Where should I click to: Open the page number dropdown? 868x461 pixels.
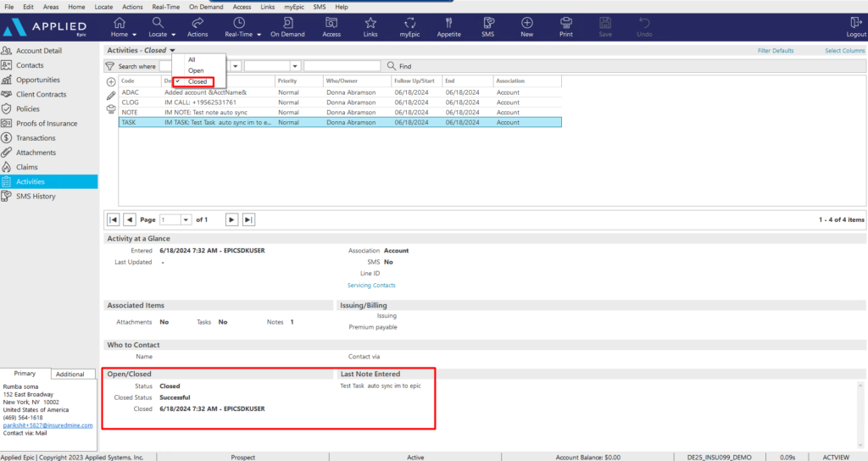pos(186,219)
